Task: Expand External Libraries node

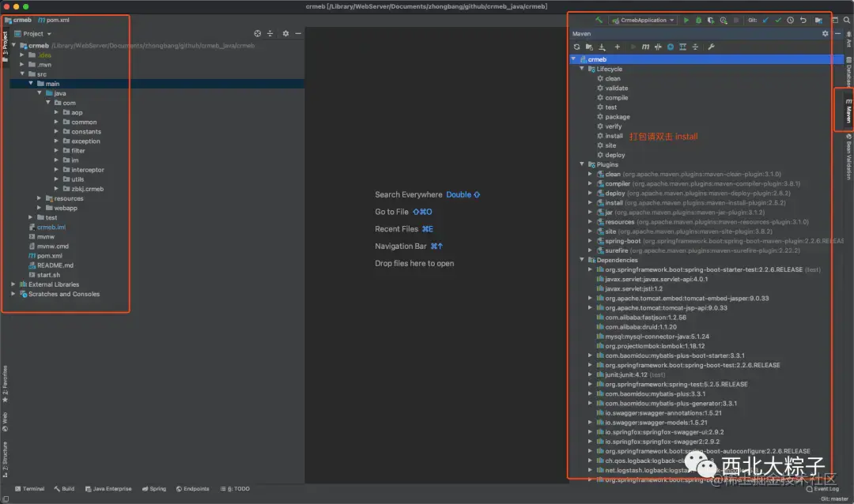Action: [x=13, y=284]
